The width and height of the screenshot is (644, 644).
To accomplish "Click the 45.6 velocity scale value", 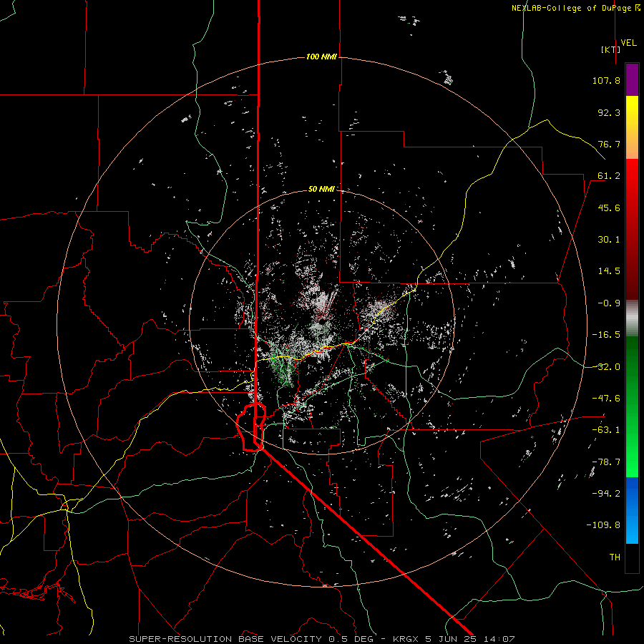I will [609, 208].
